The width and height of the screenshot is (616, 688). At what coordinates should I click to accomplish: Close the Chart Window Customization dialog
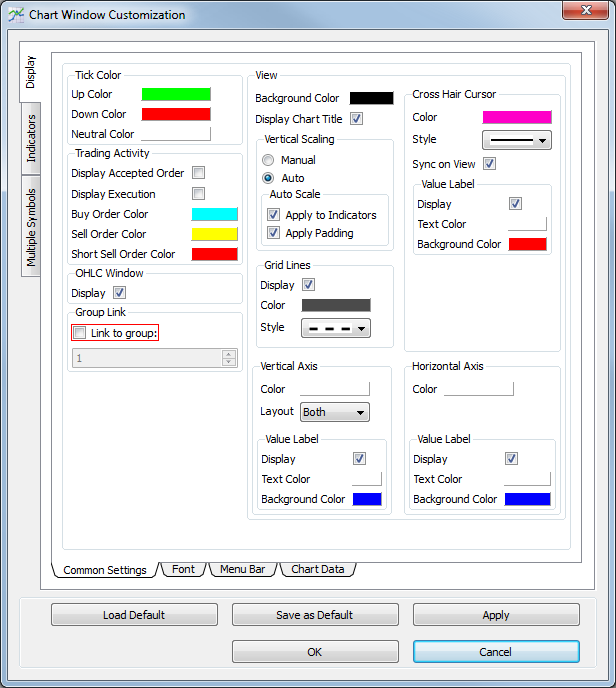point(584,11)
